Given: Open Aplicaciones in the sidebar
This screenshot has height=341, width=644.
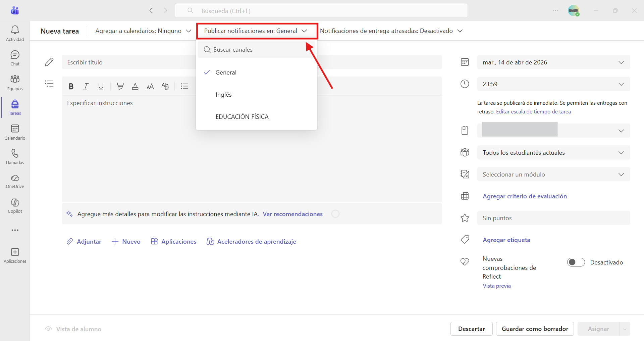Looking at the screenshot, I should tap(15, 255).
